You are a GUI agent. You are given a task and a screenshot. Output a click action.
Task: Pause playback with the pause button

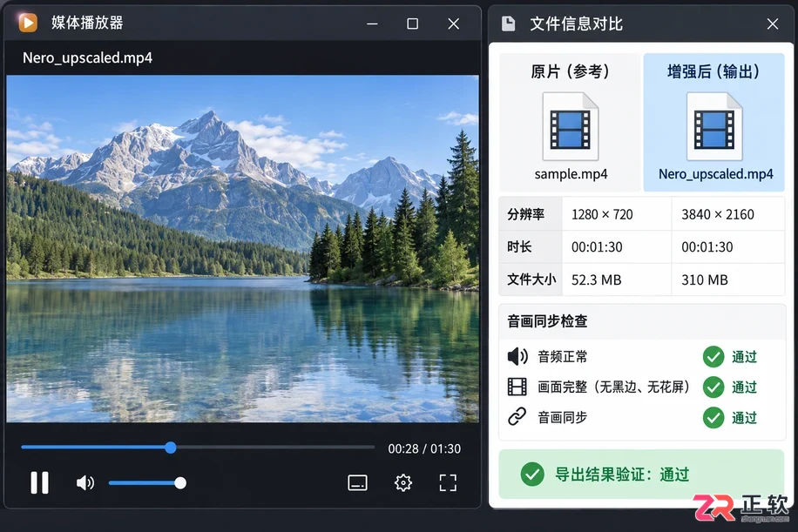point(40,482)
